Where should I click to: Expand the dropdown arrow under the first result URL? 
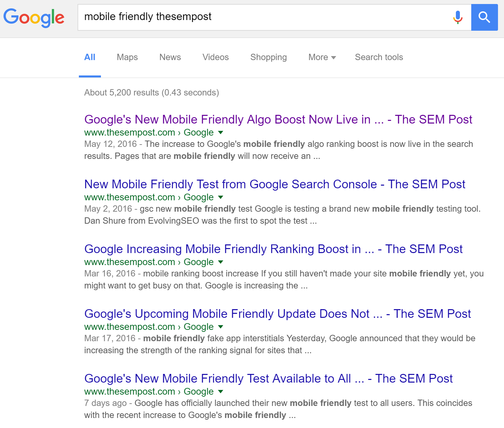pos(221,133)
